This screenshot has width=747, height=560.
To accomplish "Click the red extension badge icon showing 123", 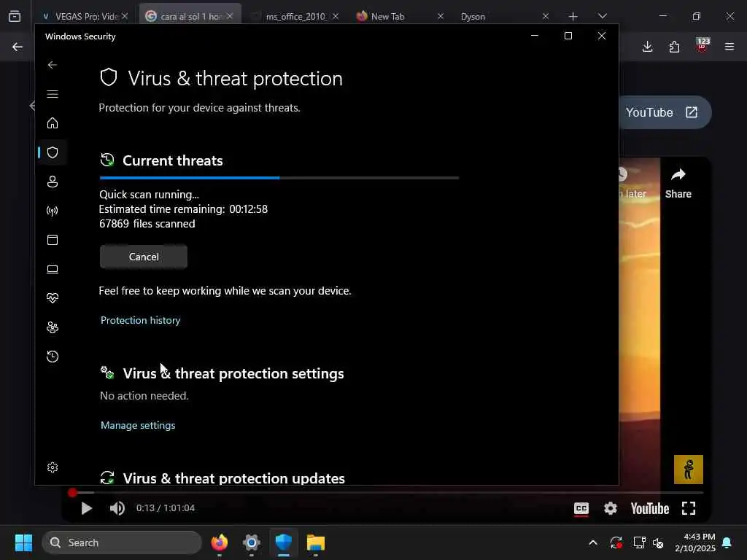I will [x=703, y=44].
